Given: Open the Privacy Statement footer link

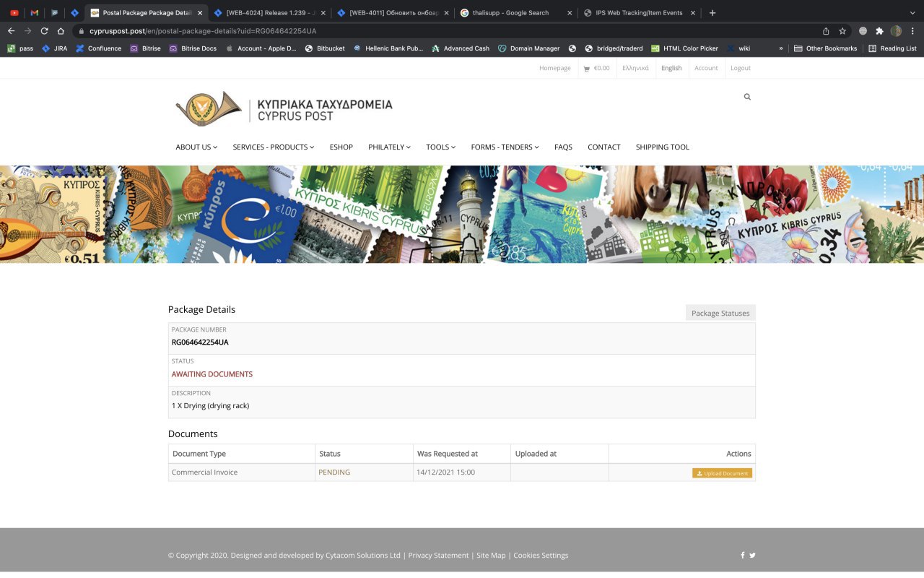Looking at the screenshot, I should pyautogui.click(x=438, y=556).
